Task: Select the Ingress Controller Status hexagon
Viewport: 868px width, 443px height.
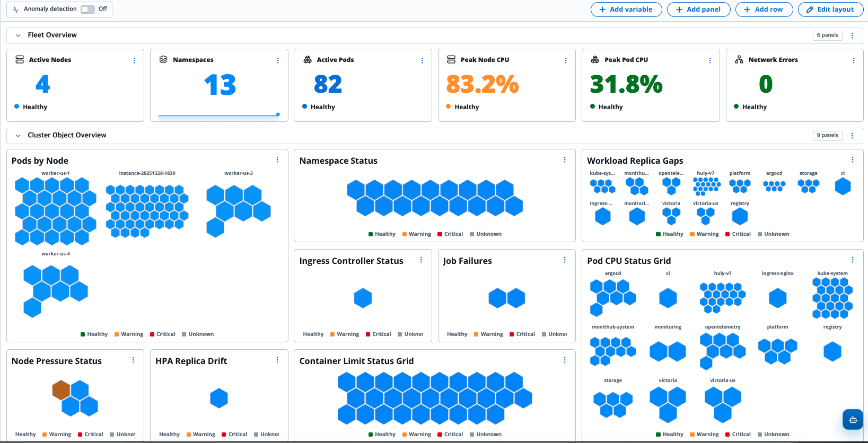Action: pos(363,298)
